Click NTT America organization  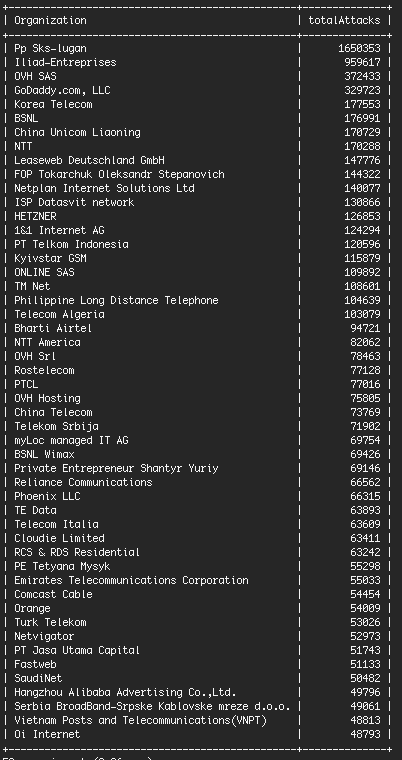[48, 343]
